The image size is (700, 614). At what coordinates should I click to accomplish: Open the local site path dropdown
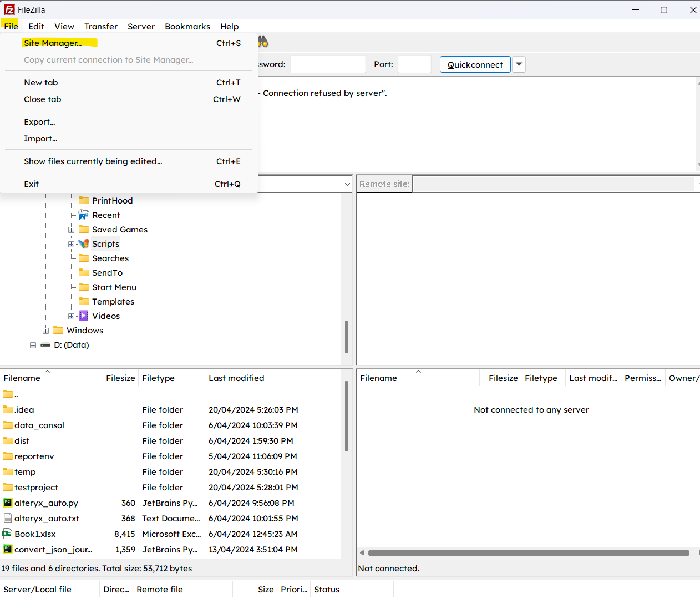(x=347, y=184)
